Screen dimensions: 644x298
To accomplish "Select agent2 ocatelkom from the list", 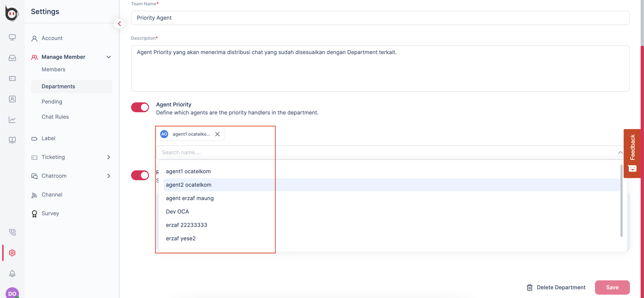I will point(189,185).
